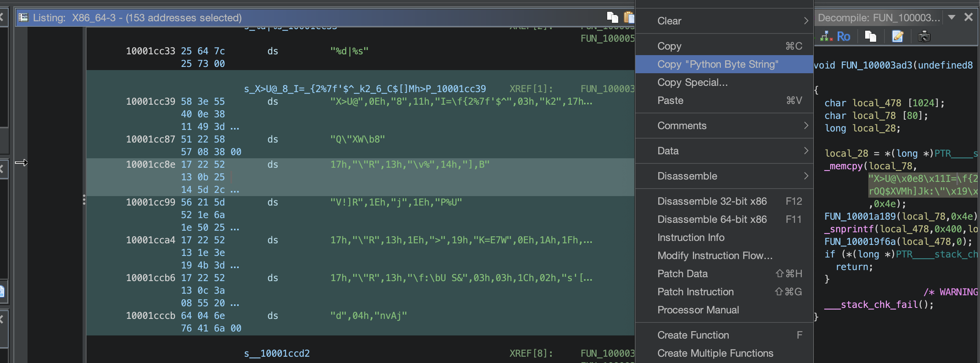The image size is (980, 363).
Task: Choose Disassemble 64-bit x86
Action: 724,219
